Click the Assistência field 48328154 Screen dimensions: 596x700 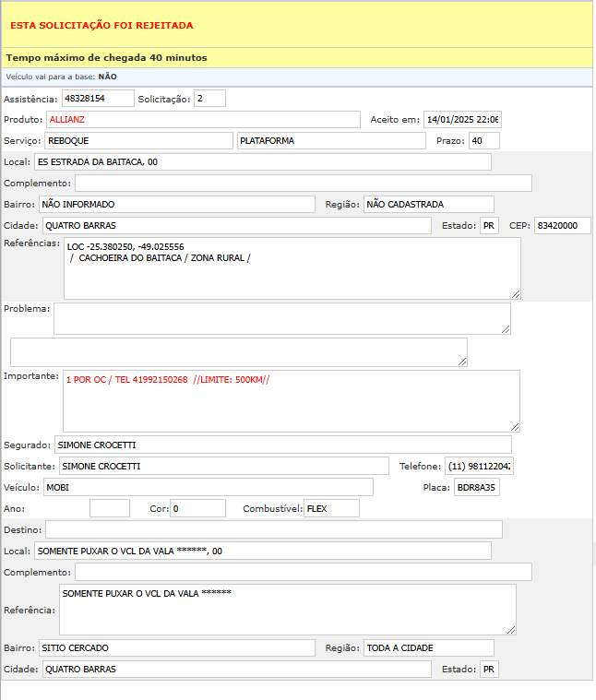(x=98, y=98)
